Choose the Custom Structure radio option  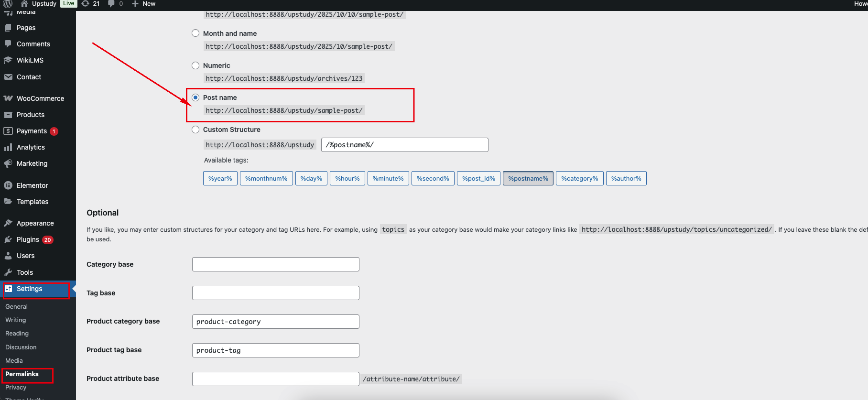tap(195, 130)
